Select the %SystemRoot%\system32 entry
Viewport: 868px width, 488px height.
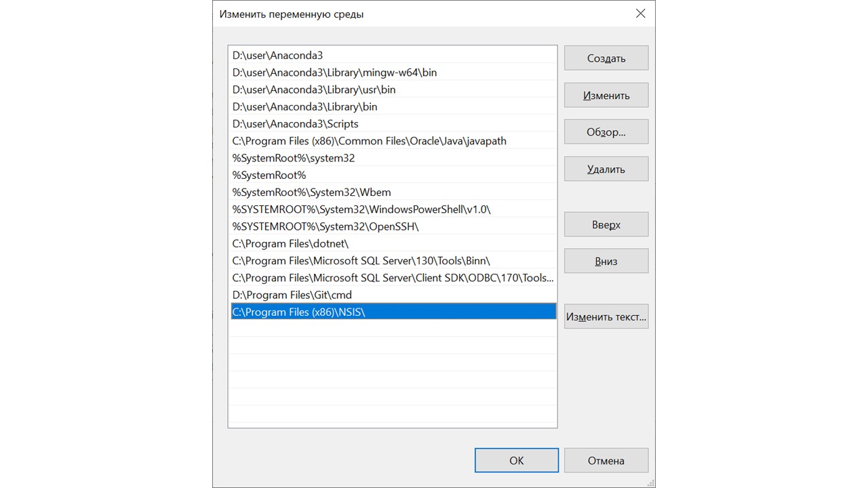coord(294,158)
